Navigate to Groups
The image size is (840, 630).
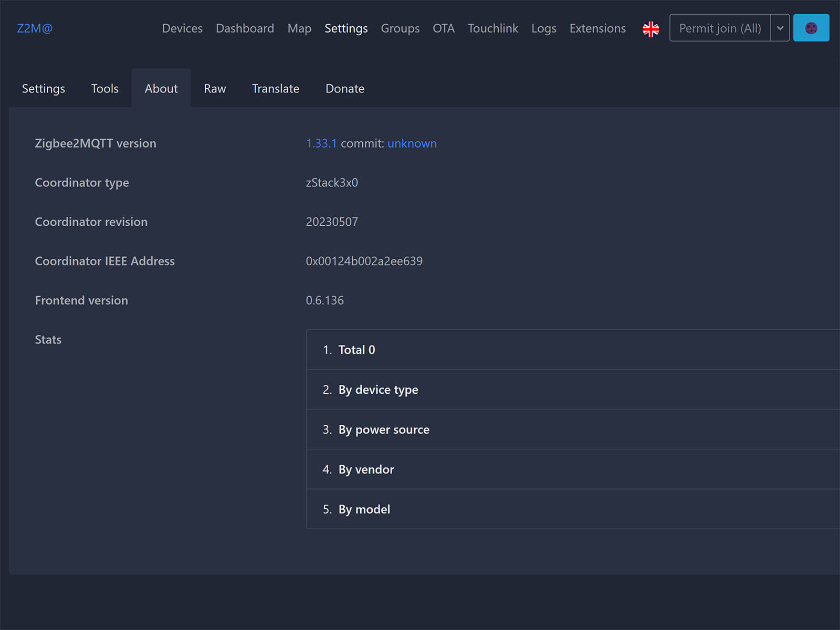pyautogui.click(x=400, y=28)
